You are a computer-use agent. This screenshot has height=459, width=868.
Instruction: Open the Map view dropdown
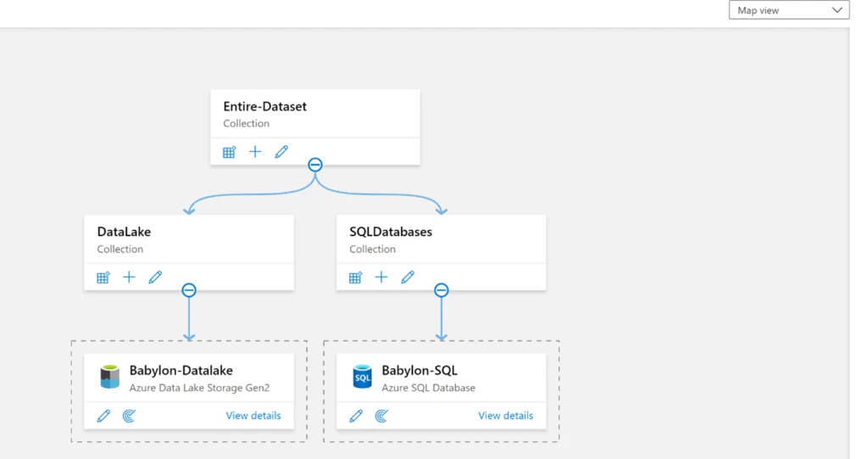(x=788, y=10)
